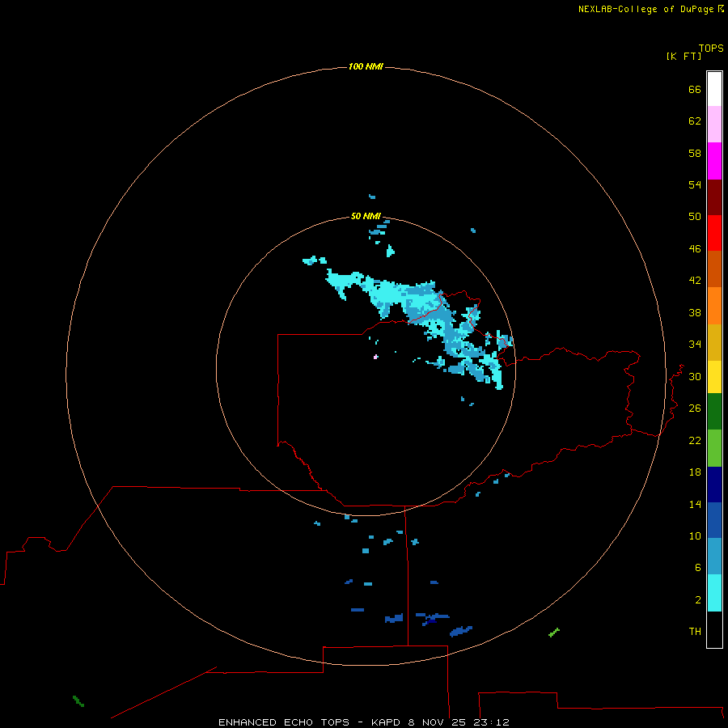The width and height of the screenshot is (728, 728).
Task: Click the 30 legend value
Action: point(695,376)
